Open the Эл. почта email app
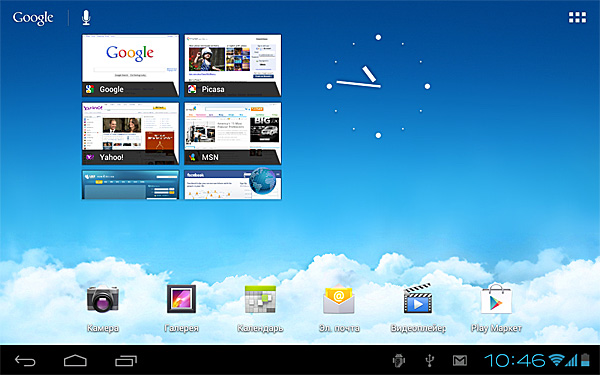 339,308
